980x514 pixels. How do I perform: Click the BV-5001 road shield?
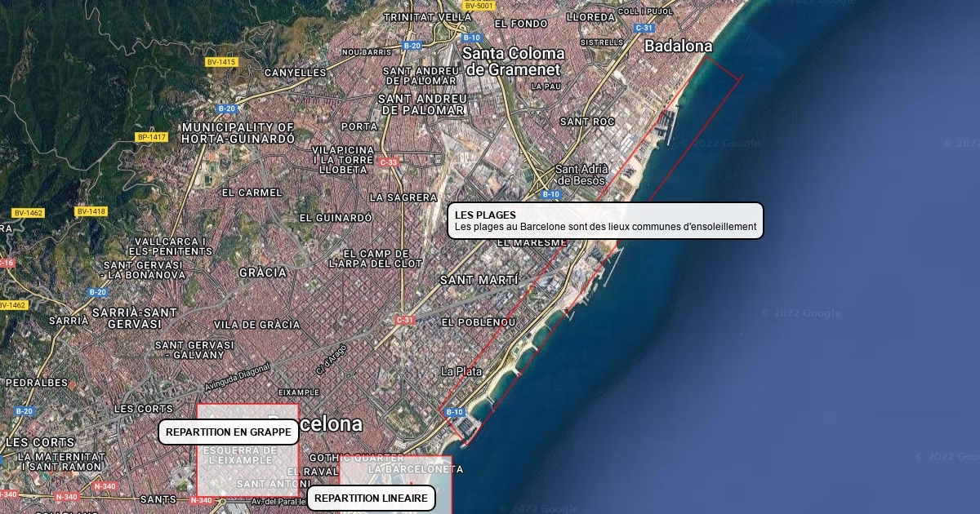(479, 6)
